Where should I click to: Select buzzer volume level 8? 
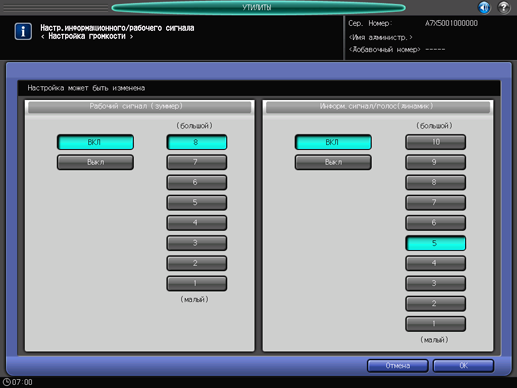coord(197,142)
